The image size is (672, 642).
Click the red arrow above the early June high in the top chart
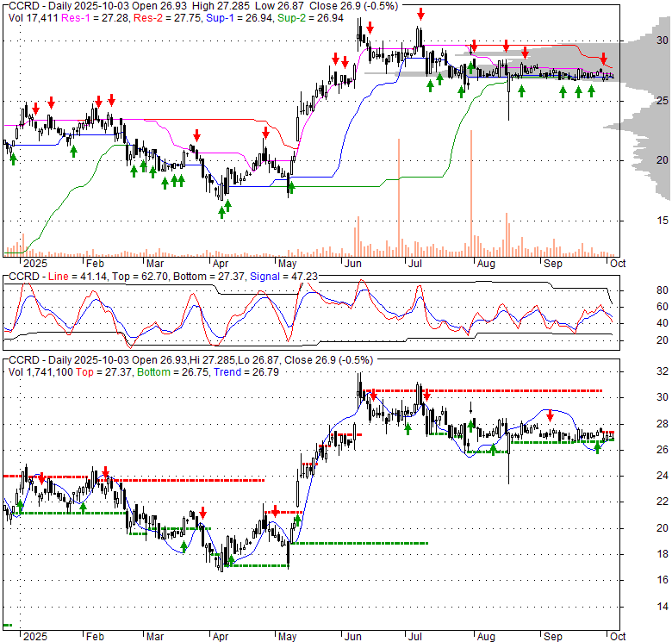[370, 28]
